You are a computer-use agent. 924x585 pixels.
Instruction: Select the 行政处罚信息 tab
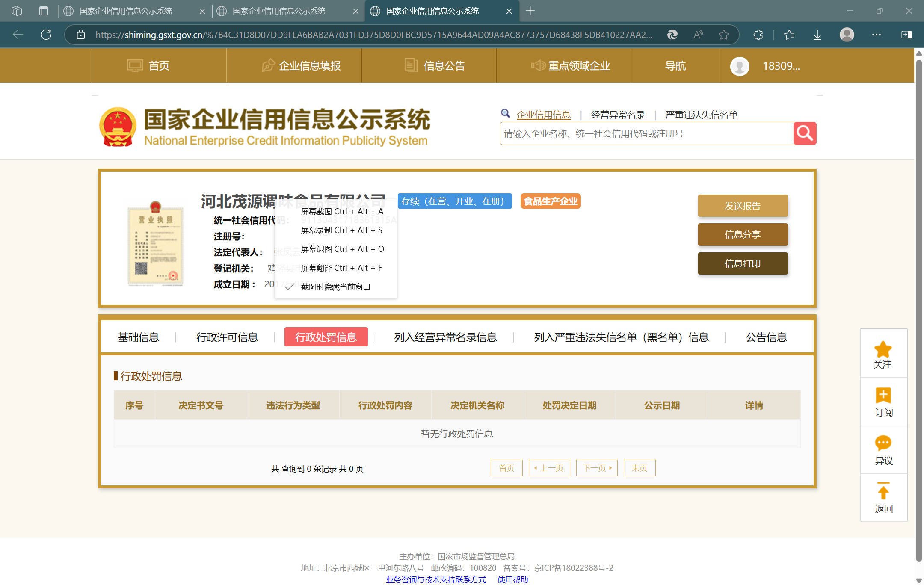click(x=326, y=337)
